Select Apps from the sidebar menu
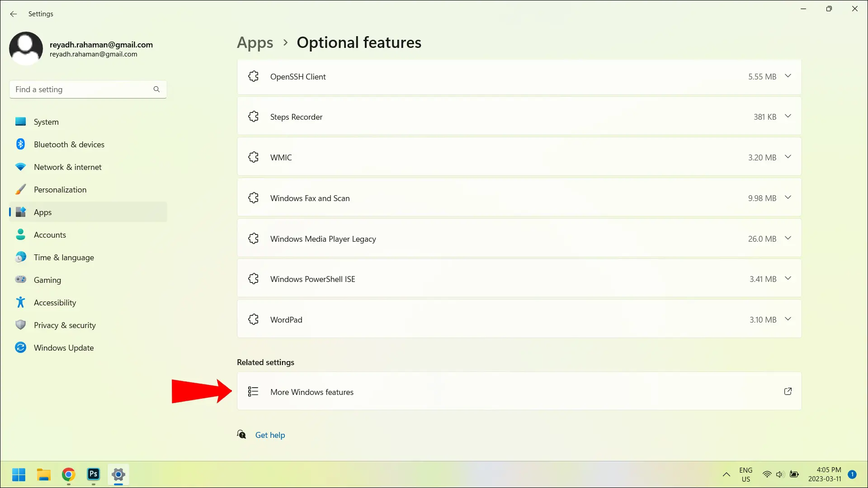The height and width of the screenshot is (488, 868). 42,211
